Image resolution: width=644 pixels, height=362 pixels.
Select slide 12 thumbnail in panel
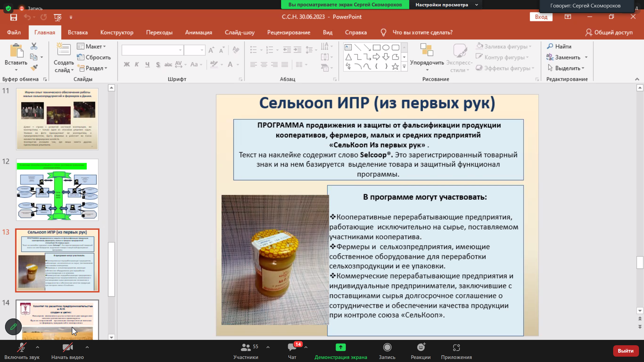point(57,189)
